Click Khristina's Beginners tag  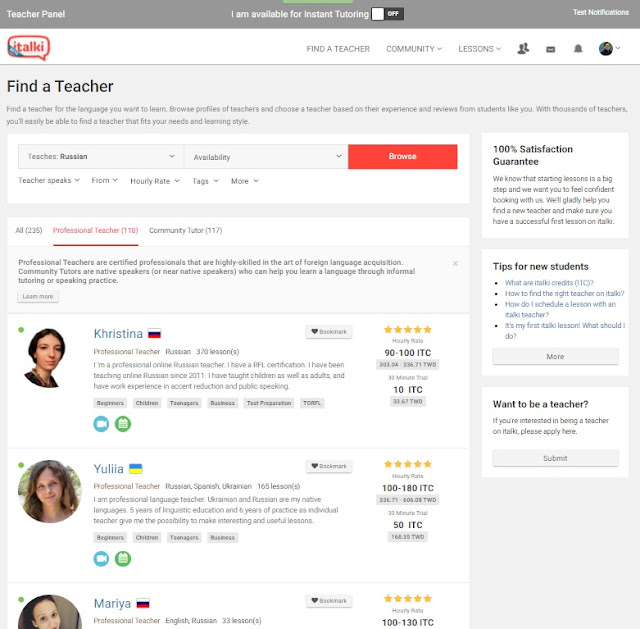[110, 403]
